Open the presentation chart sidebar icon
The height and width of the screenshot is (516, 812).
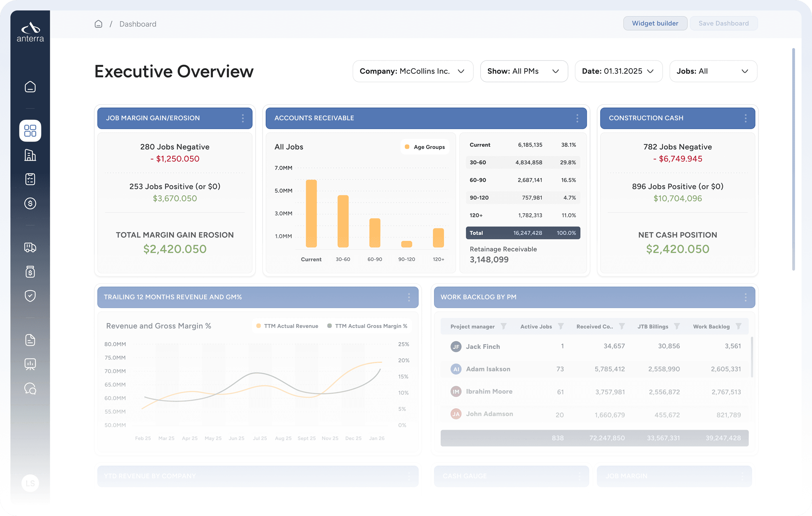30,364
